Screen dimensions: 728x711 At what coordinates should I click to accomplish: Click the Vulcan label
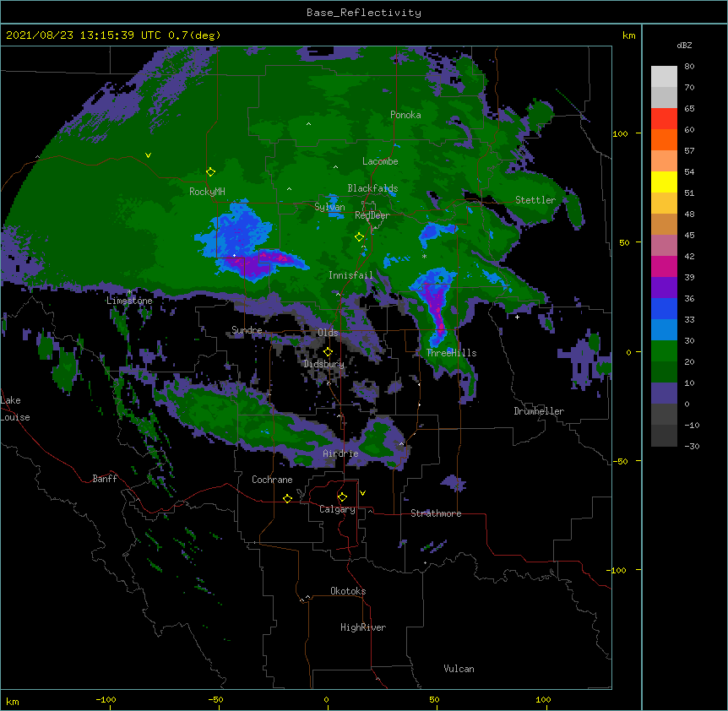click(459, 669)
